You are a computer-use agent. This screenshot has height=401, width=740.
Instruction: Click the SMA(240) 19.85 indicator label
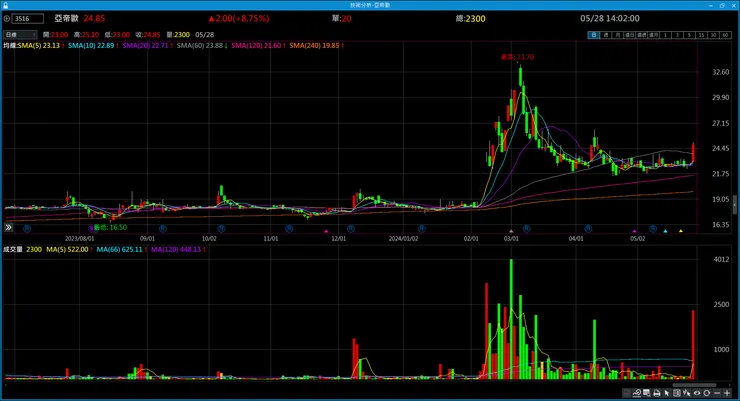click(x=316, y=45)
